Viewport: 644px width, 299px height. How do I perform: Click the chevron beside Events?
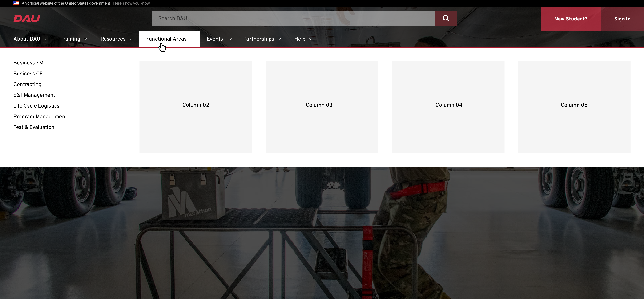coord(230,39)
